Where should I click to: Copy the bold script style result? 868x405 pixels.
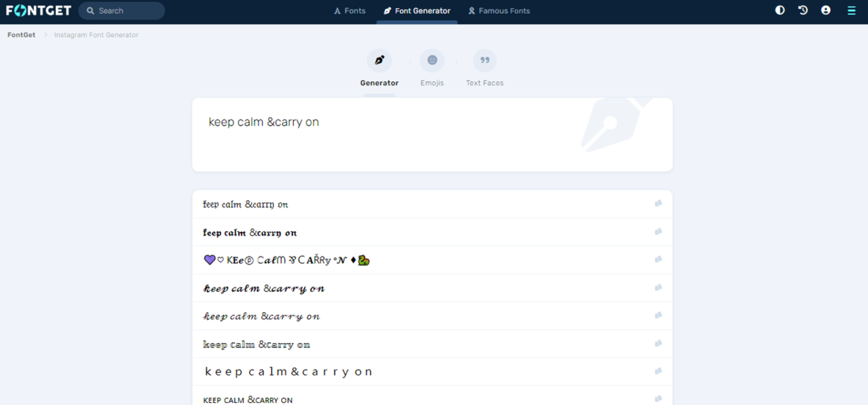click(658, 288)
